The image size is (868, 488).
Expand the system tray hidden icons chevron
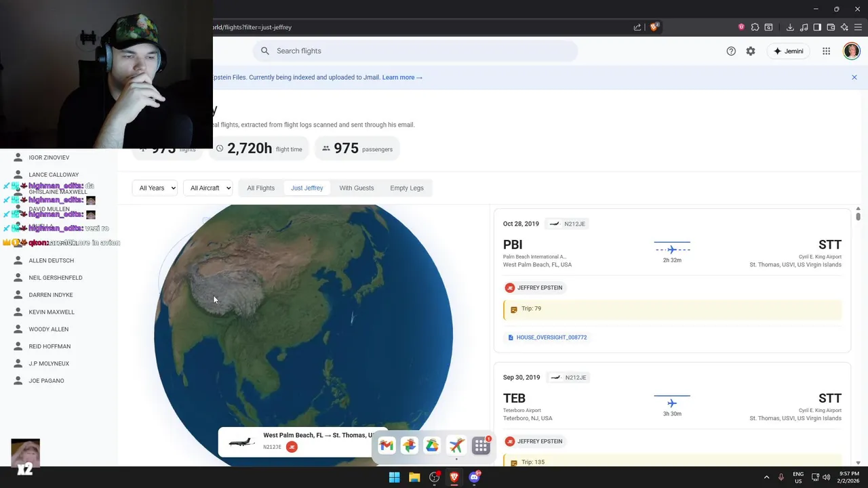767,477
